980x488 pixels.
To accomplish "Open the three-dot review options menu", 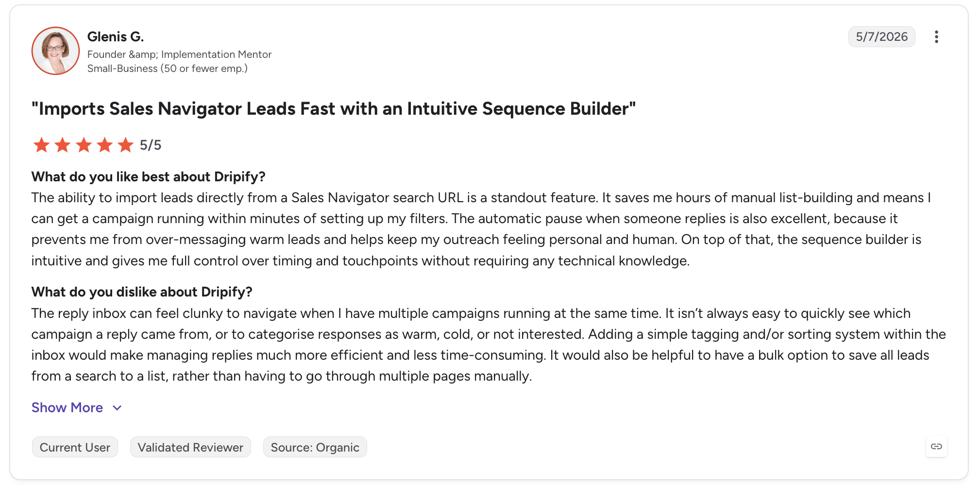I will (936, 37).
